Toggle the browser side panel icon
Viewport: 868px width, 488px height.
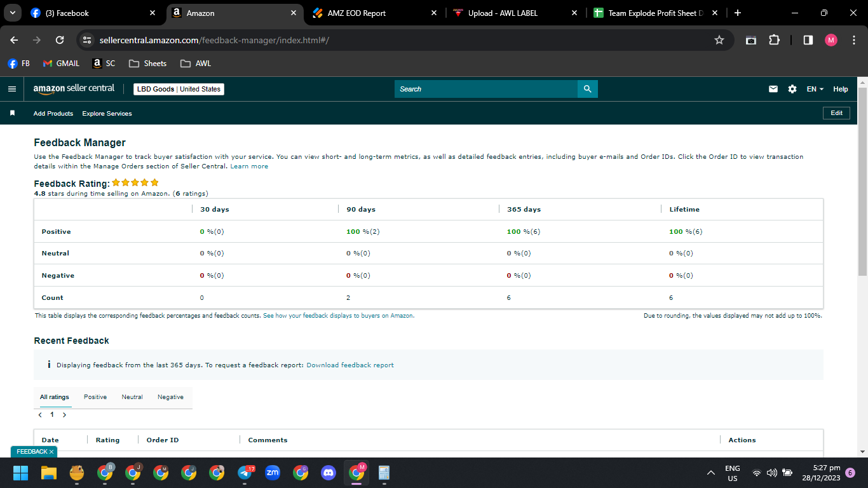pyautogui.click(x=808, y=40)
